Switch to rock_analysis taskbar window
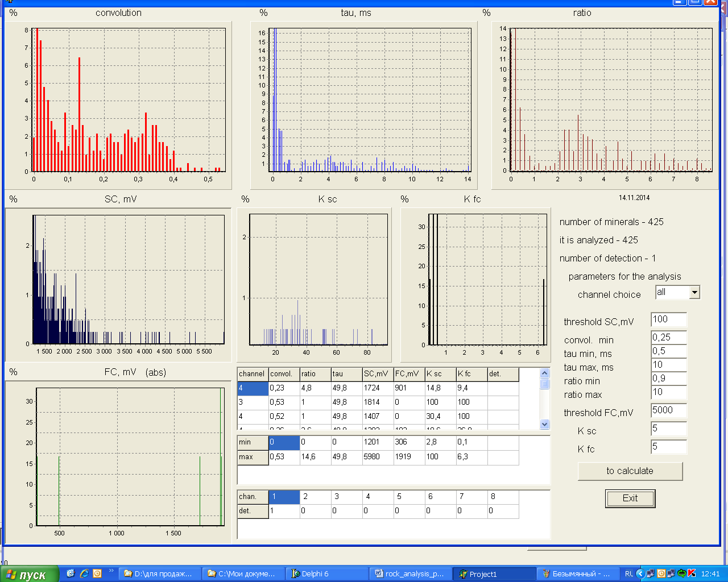Screen dimensions: 728x582 click(409, 574)
